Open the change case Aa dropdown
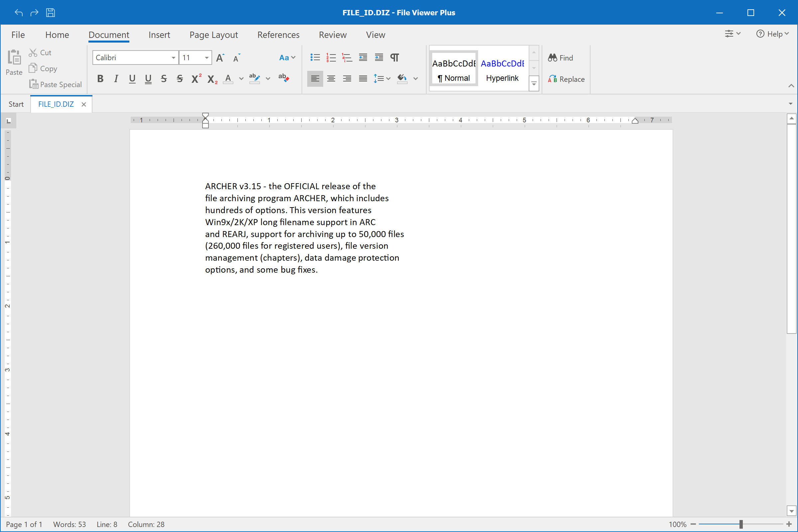The image size is (798, 532). pos(287,58)
